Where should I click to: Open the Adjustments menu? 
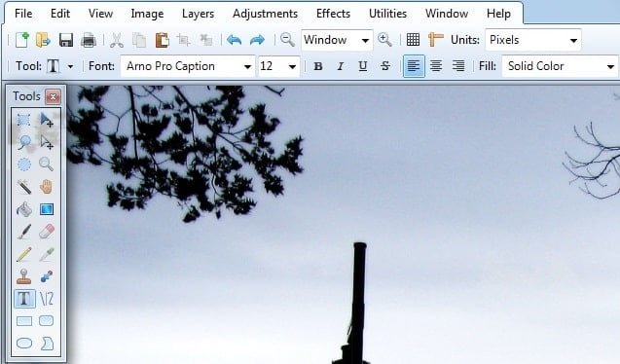pyautogui.click(x=265, y=14)
